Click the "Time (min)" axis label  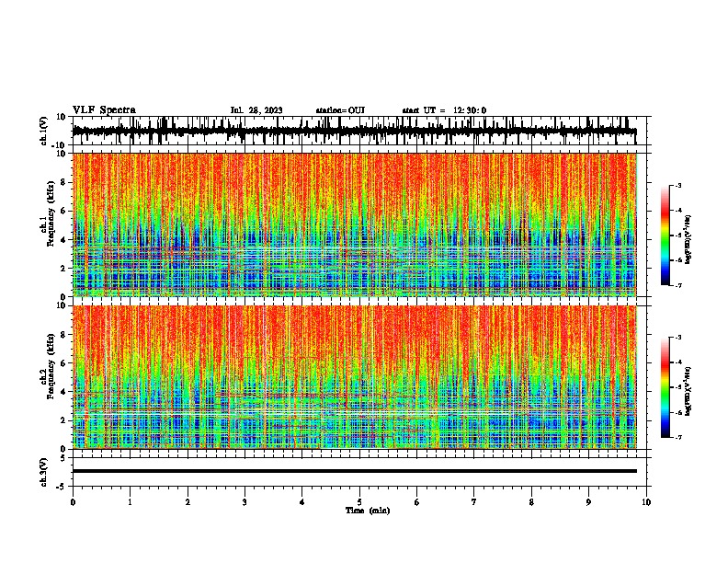tap(368, 511)
